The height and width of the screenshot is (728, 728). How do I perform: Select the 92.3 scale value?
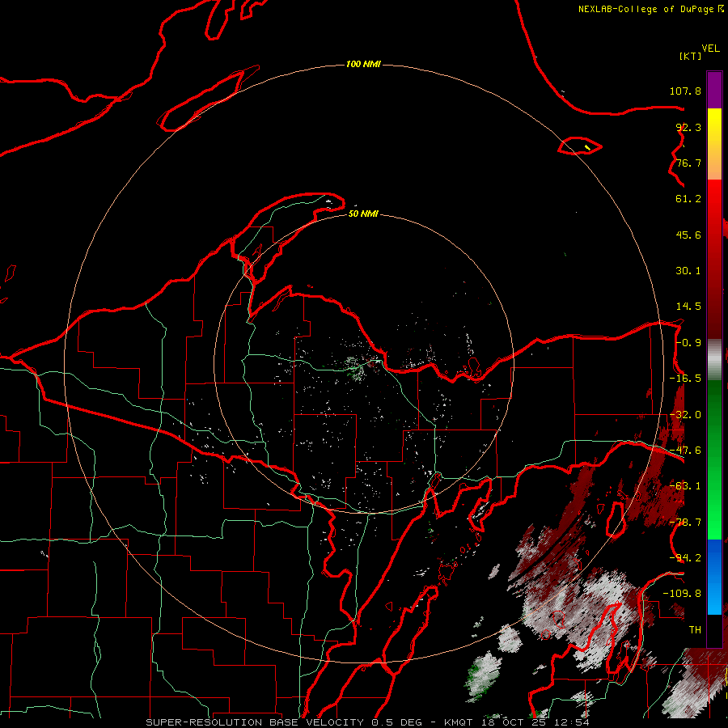[688, 127]
